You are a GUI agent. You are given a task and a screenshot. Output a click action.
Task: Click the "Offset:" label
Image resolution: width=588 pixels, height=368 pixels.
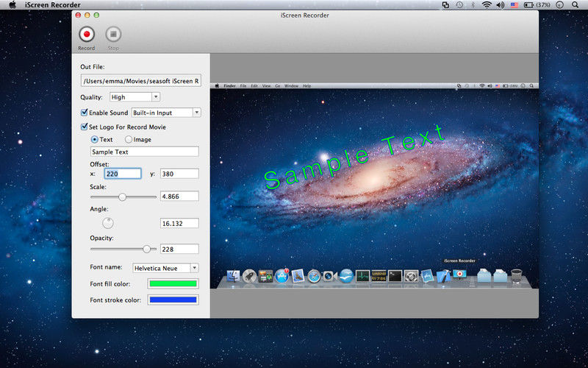click(x=99, y=164)
